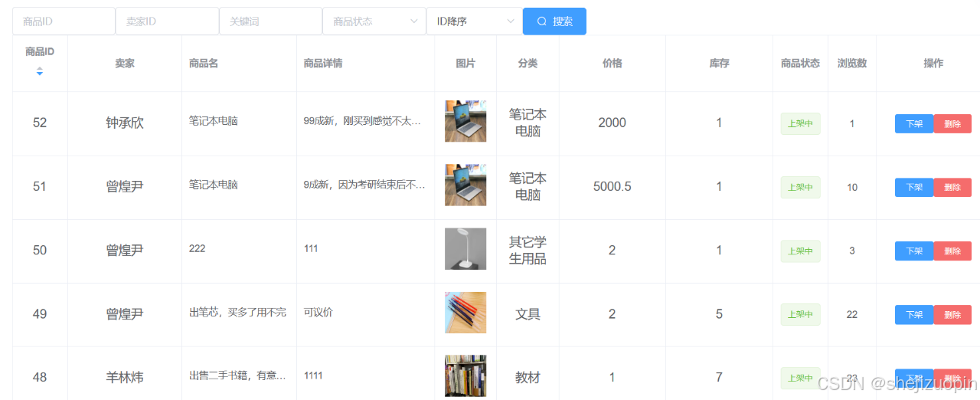Click the 商品ID search input field
The image size is (980, 400).
coord(64,21)
